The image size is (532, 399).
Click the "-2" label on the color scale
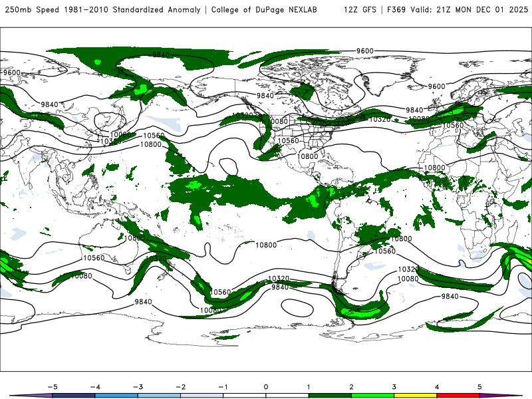click(x=180, y=387)
